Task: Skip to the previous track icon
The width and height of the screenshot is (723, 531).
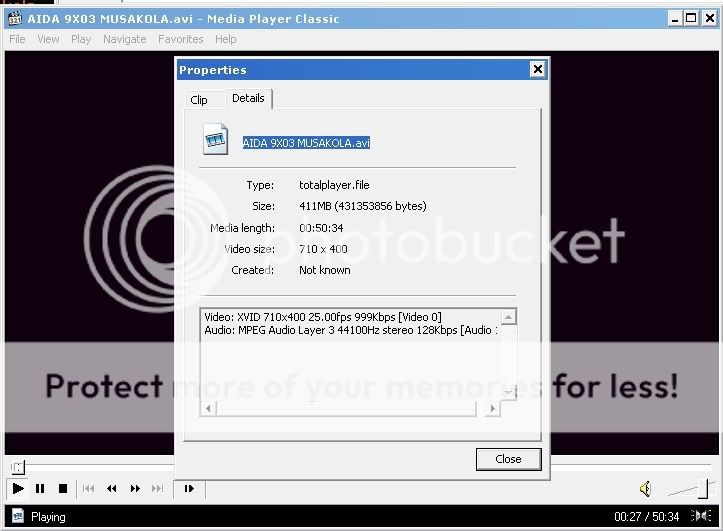Action: click(x=89, y=489)
